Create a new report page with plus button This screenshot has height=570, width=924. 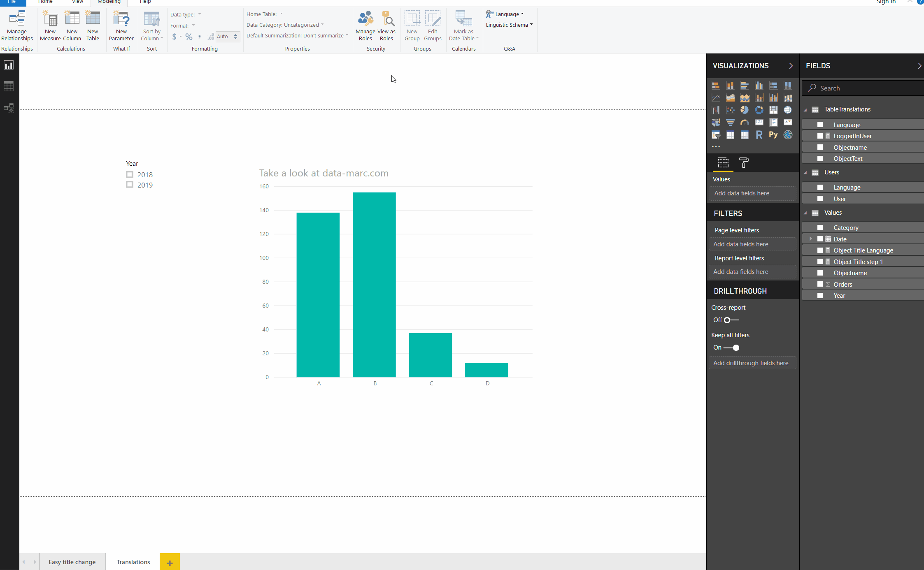pyautogui.click(x=169, y=562)
